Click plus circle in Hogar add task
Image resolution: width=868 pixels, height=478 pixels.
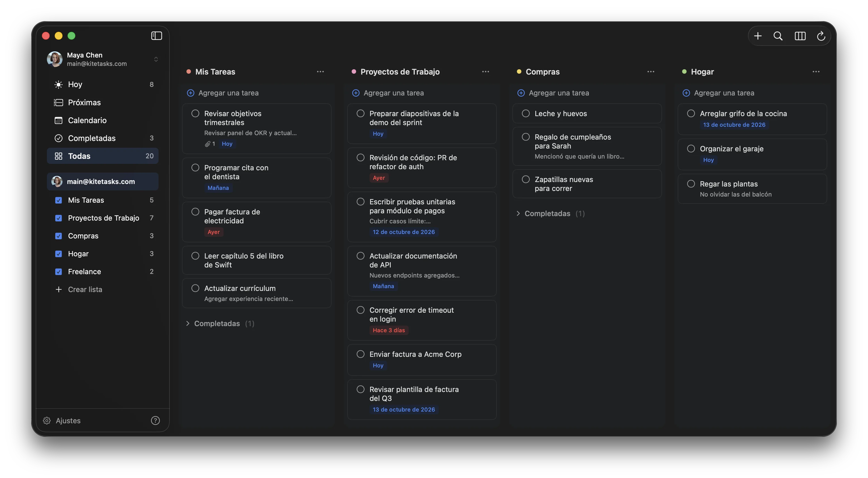686,93
